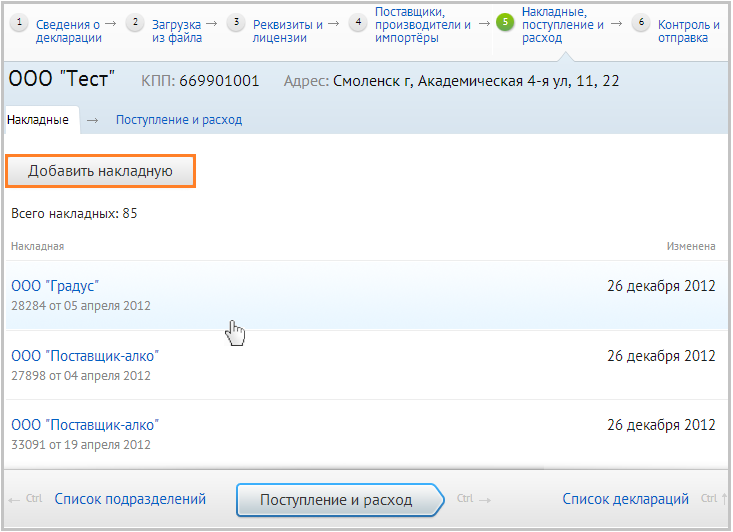Click changed date of Градус row
This screenshot has height=532, width=733.
point(661,286)
